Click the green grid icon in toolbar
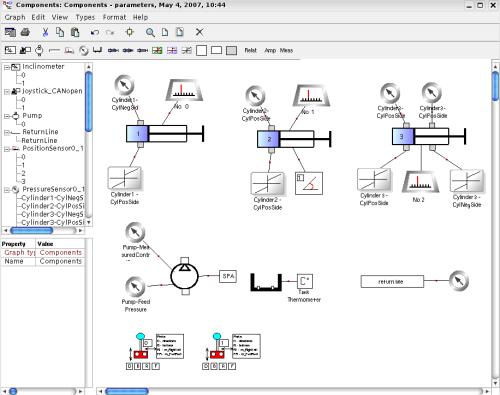The height and width of the screenshot is (395, 500). pyautogui.click(x=157, y=50)
